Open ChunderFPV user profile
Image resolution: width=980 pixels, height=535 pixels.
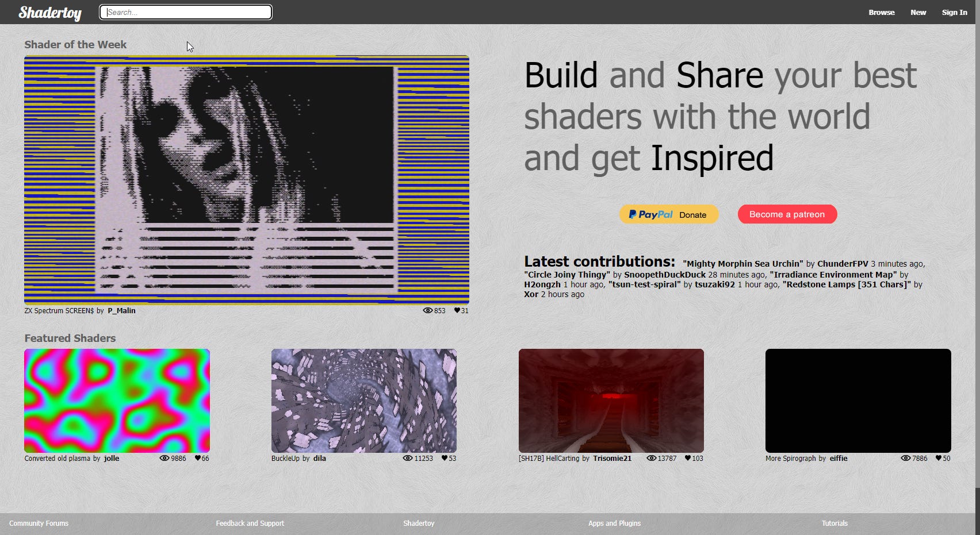point(843,264)
